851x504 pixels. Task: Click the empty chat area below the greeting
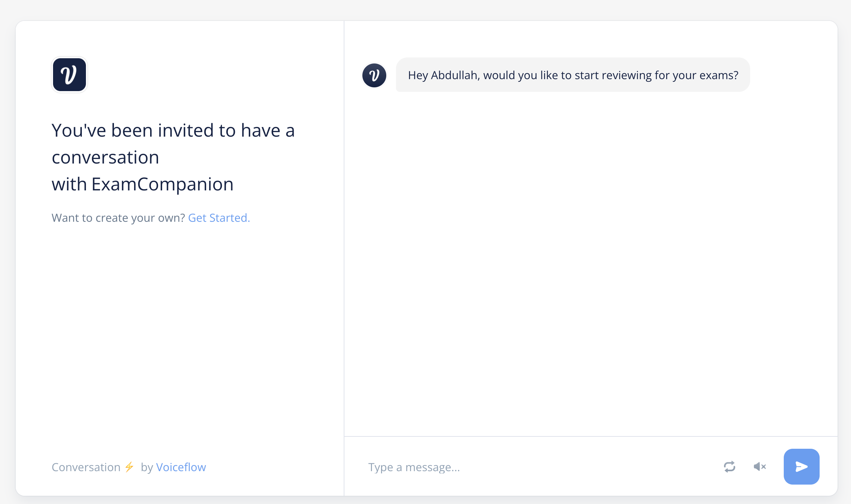click(x=590, y=261)
